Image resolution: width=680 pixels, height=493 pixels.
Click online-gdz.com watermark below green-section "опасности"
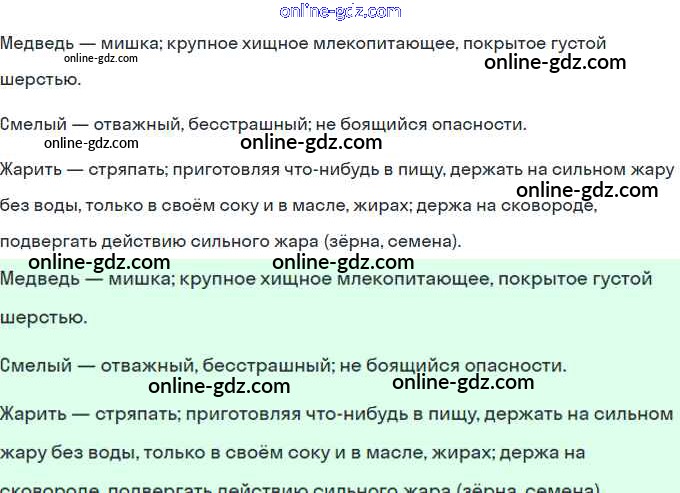[x=463, y=382]
